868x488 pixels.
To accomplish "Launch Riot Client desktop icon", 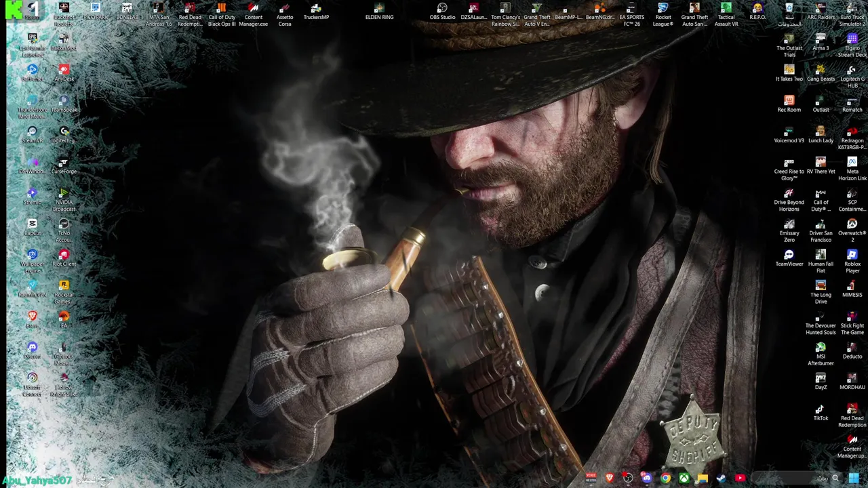I will [64, 258].
